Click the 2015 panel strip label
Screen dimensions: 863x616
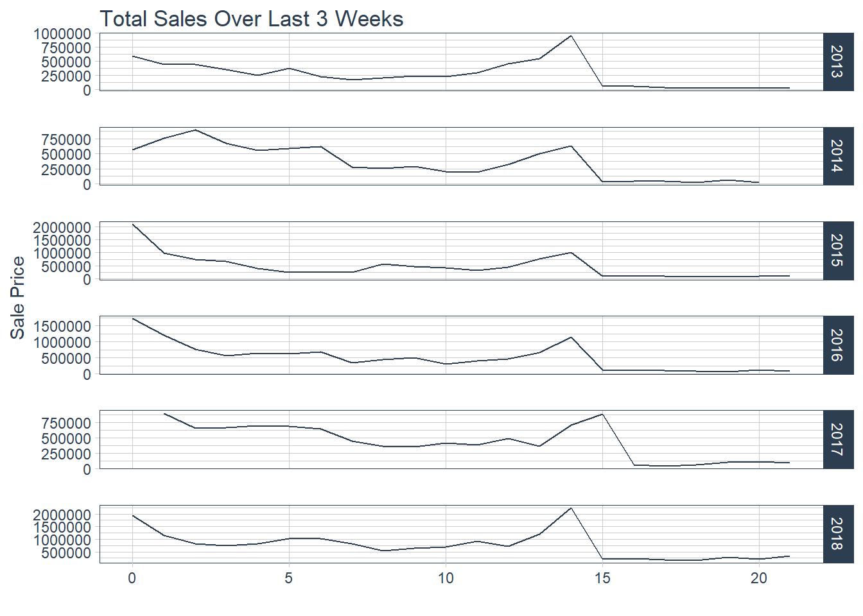click(x=838, y=250)
